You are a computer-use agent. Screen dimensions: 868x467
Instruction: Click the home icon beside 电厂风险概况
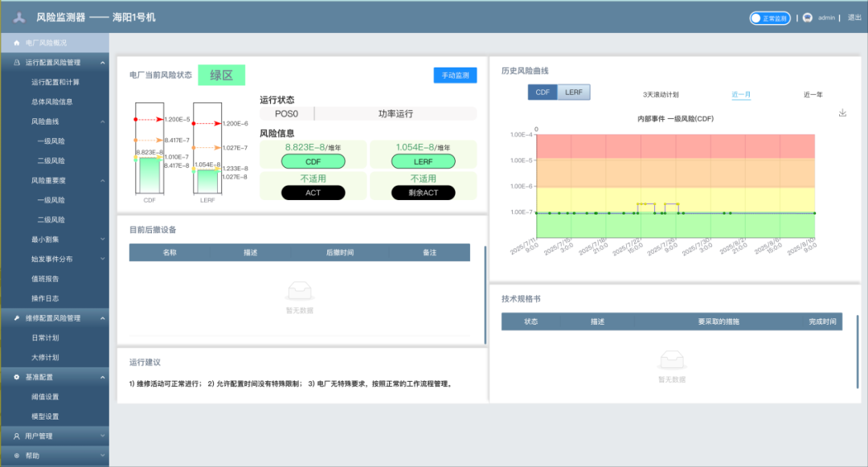click(17, 43)
